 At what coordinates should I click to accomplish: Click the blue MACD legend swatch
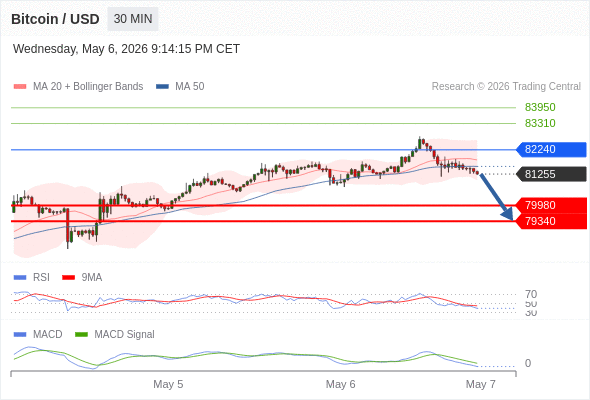[x=20, y=335]
